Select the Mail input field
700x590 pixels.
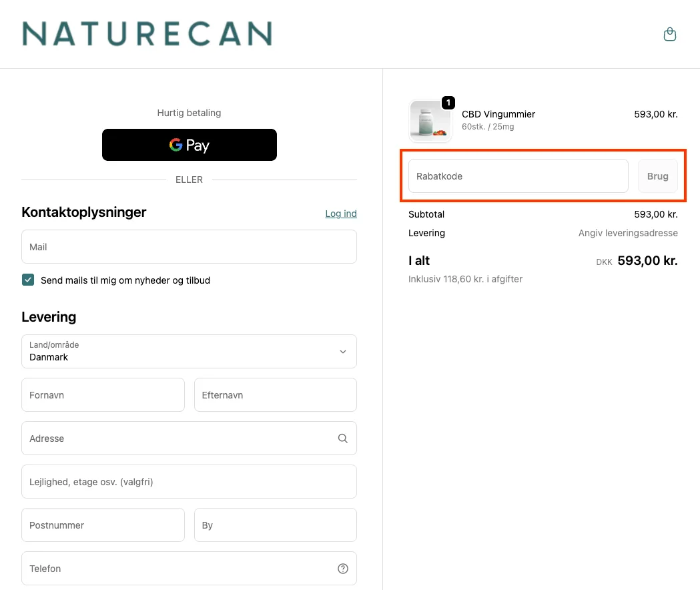pos(189,246)
